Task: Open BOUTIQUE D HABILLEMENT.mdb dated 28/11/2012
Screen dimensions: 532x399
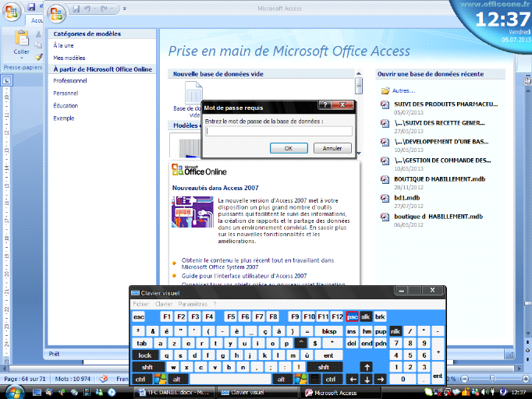Action: [x=439, y=179]
